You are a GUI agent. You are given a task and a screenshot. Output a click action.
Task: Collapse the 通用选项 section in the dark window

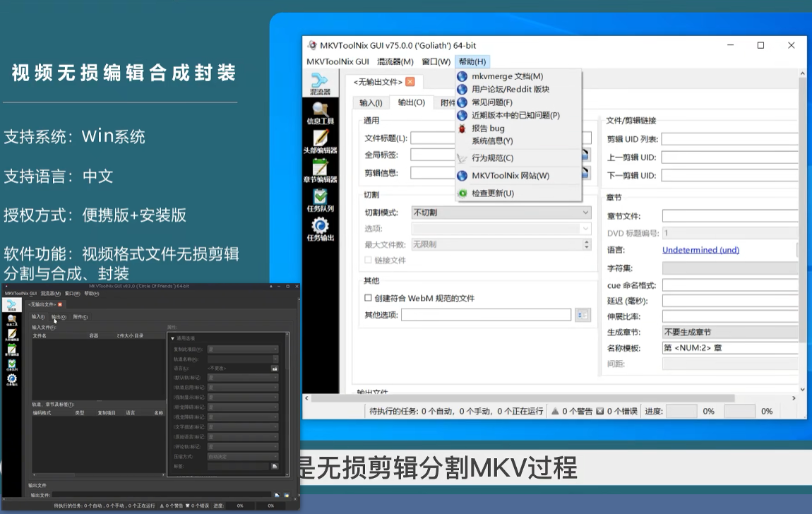tap(173, 338)
